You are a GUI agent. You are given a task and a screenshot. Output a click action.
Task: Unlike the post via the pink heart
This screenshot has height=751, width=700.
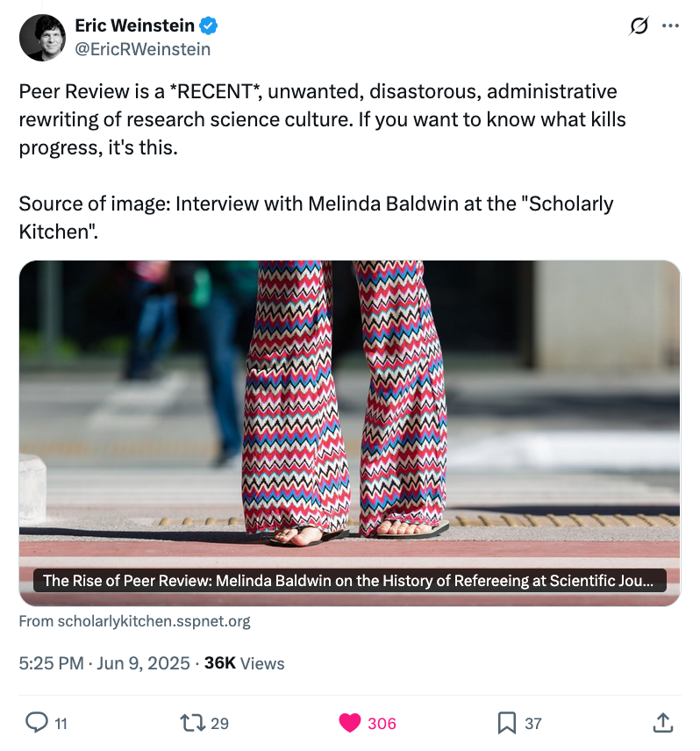[x=349, y=723]
